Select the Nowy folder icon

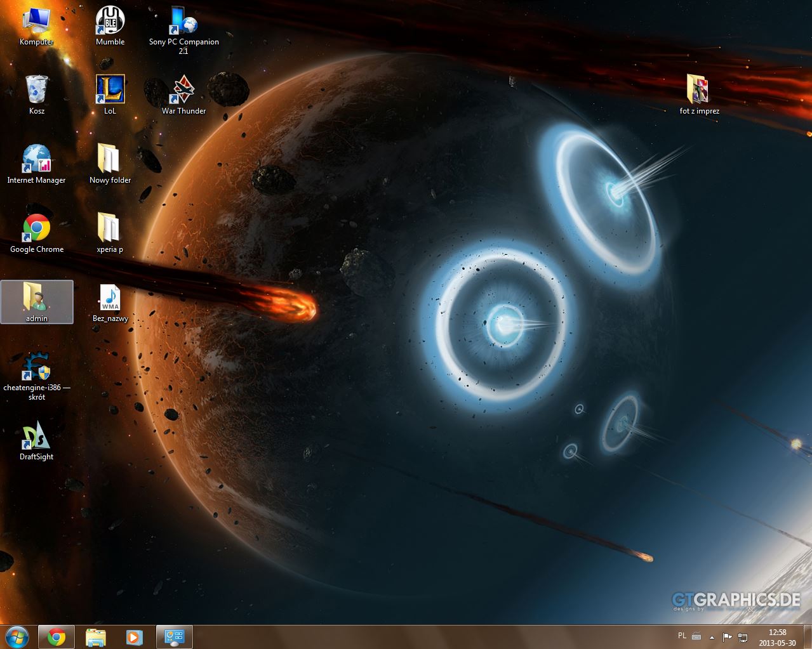tap(110, 164)
